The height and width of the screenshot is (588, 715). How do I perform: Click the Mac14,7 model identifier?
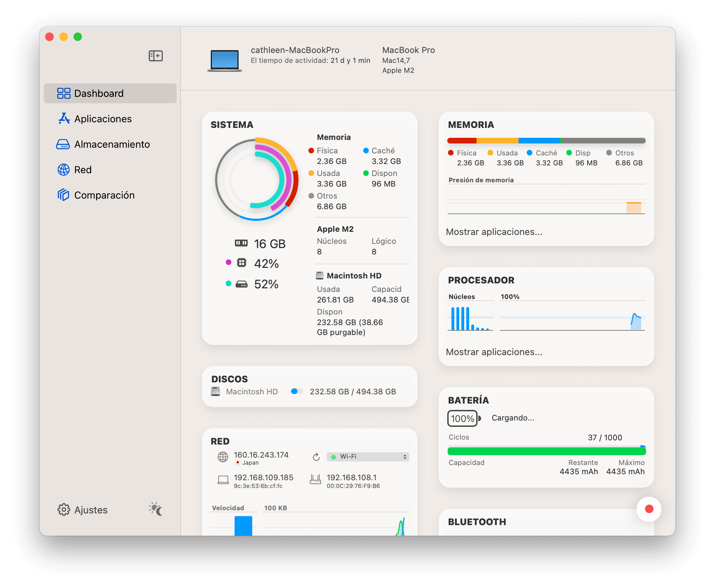396,60
